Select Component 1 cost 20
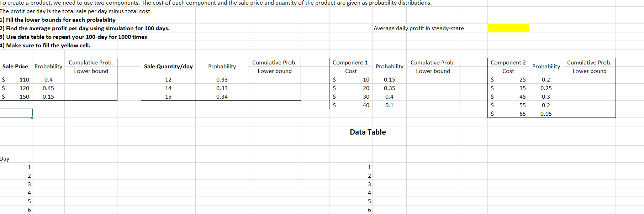Screen dimensions: 644x214 [366, 88]
